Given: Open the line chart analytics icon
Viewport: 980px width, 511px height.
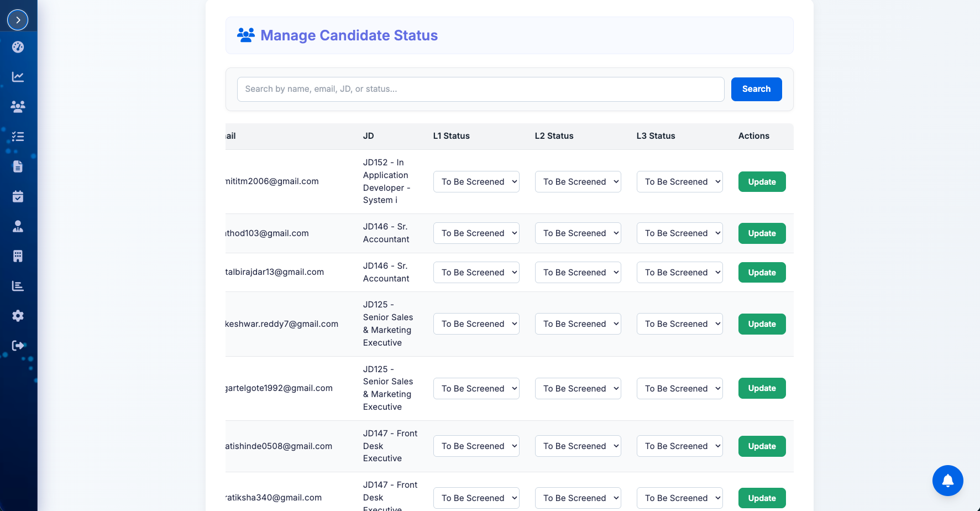Looking at the screenshot, I should coord(18,77).
